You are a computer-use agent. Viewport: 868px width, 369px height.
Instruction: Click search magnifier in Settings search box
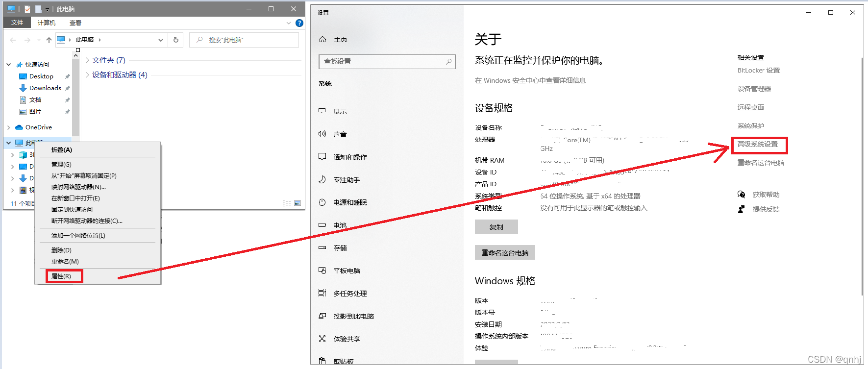[448, 61]
